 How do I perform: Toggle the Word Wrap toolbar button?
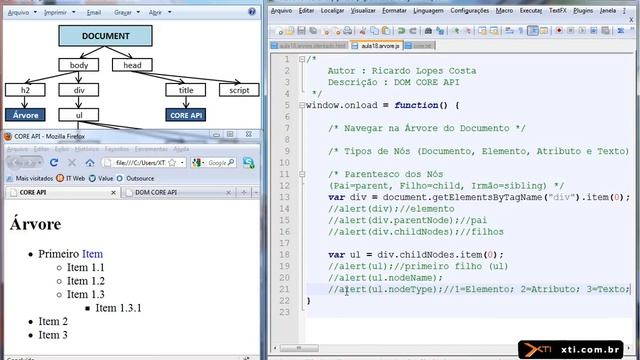509,31
